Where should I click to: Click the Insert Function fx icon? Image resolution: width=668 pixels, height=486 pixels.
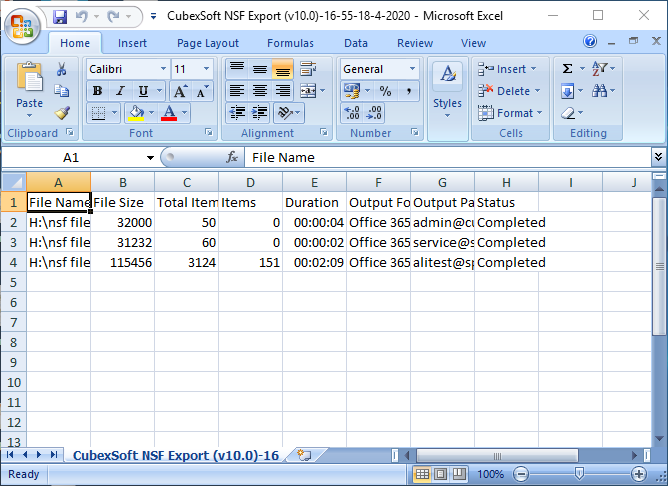[232, 157]
